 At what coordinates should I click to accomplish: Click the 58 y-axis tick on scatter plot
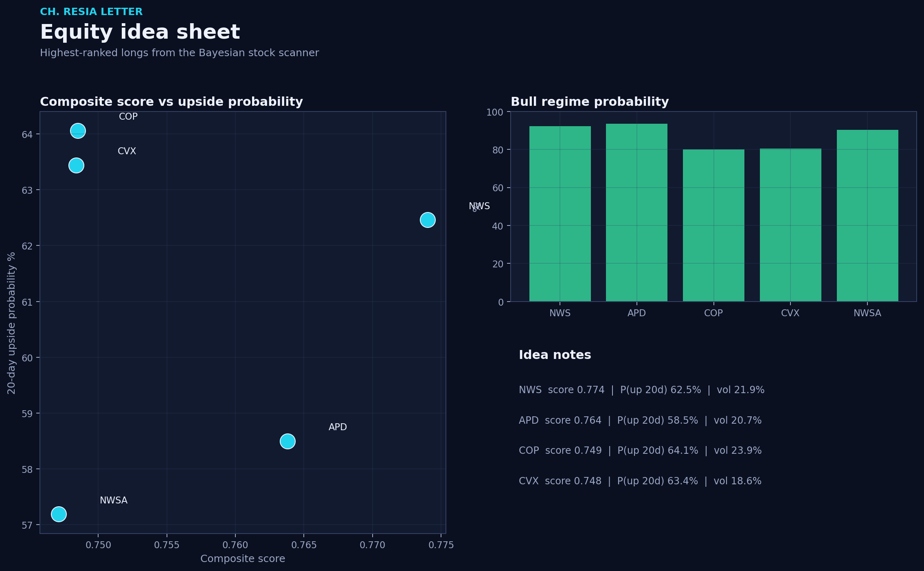27,470
